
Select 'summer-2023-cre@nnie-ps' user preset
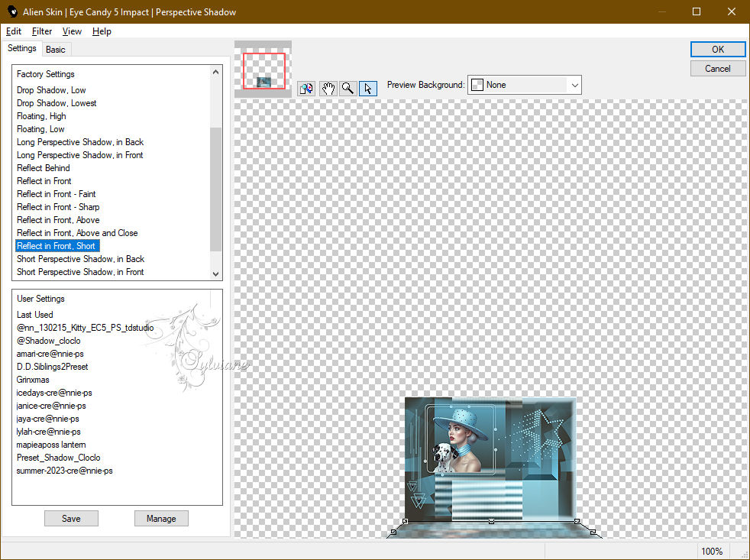[64, 470]
